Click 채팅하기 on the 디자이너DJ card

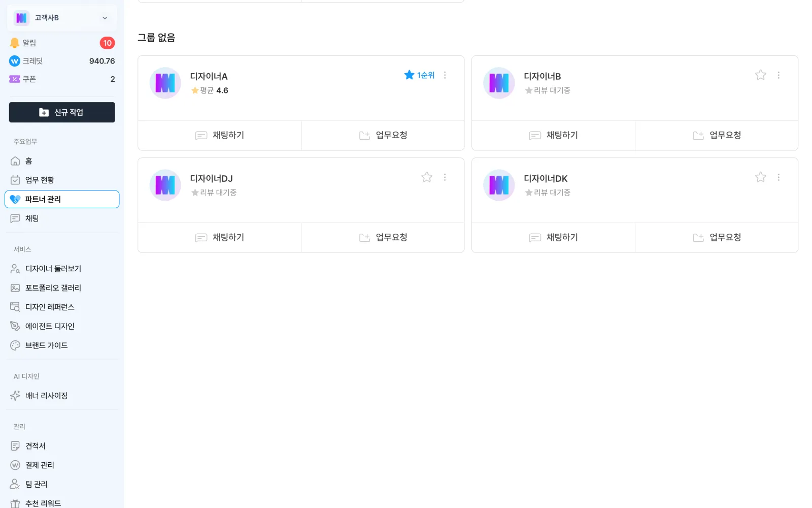coord(220,237)
